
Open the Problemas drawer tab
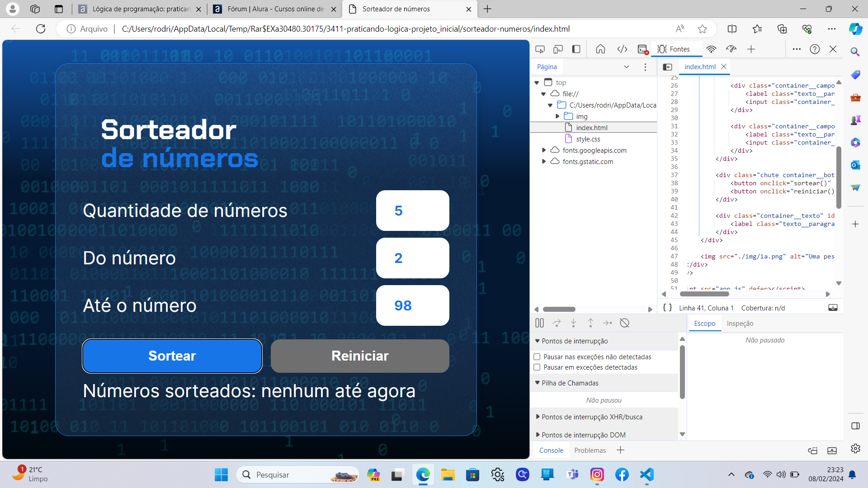coord(590,450)
